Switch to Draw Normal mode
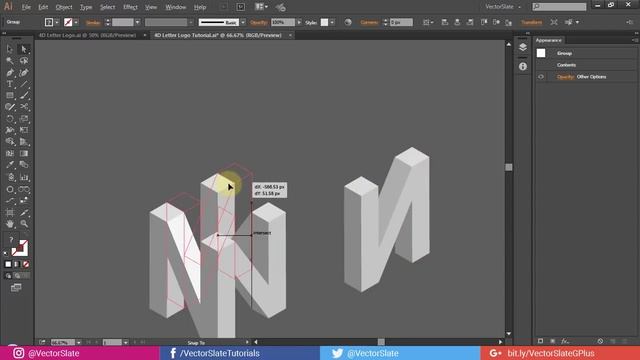This screenshot has height=360, width=640. (8, 276)
